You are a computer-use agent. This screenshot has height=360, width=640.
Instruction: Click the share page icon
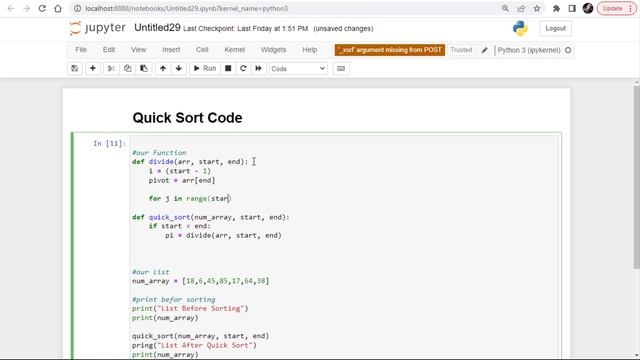pos(521,9)
